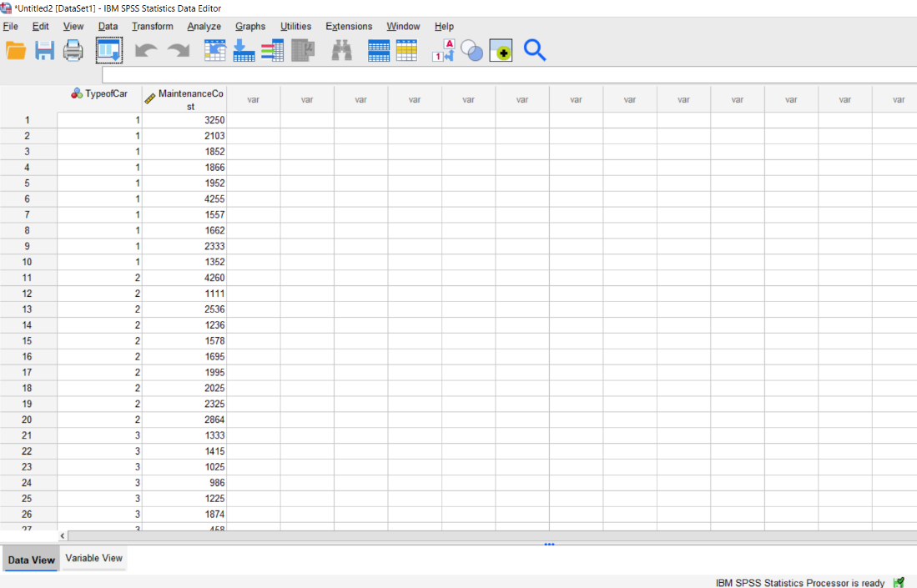
Task: Go to variable toolbar icon
Action: [x=244, y=51]
